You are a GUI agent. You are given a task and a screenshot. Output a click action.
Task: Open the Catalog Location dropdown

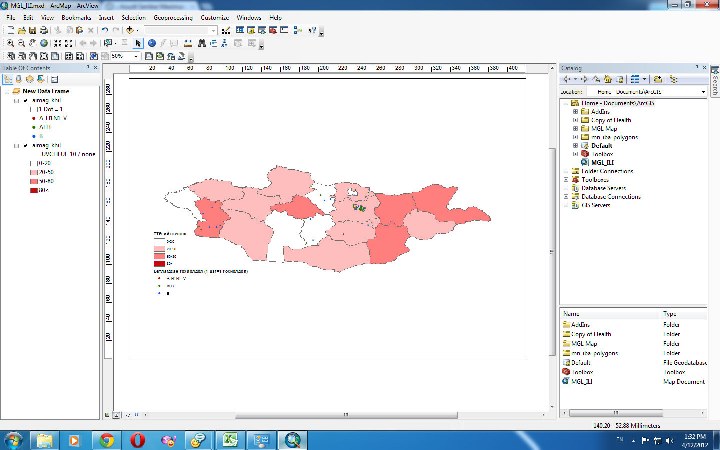tap(703, 92)
